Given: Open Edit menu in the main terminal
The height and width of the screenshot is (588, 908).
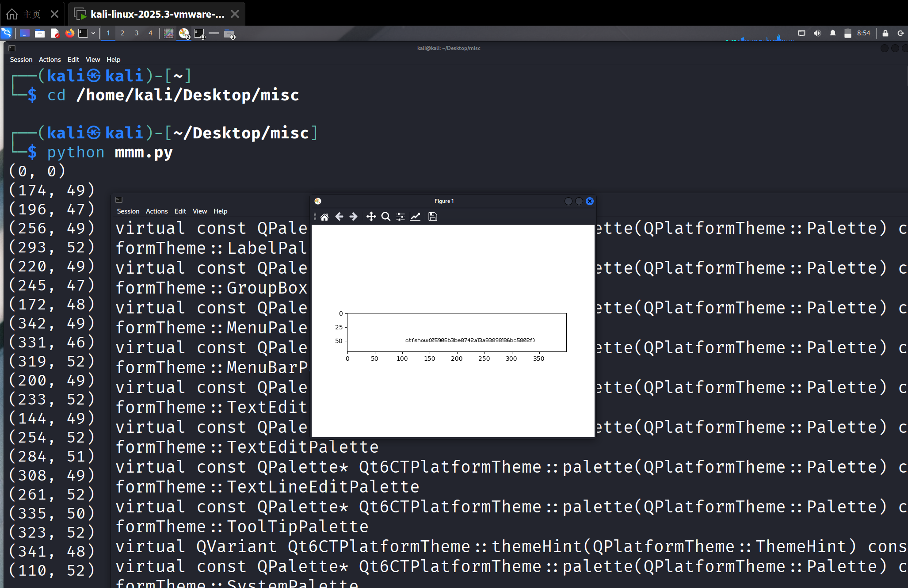Looking at the screenshot, I should tap(73, 60).
